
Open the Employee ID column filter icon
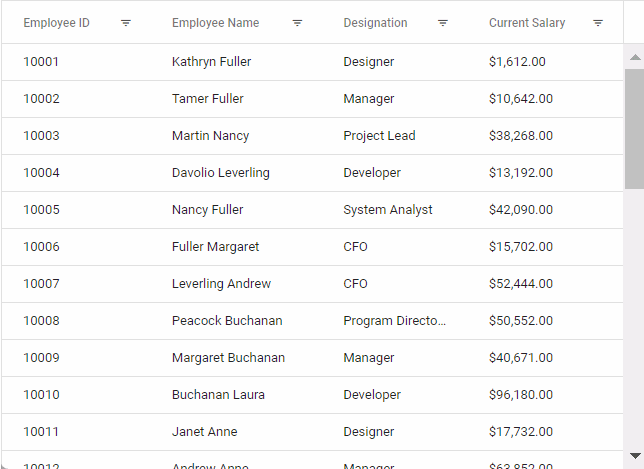pos(126,23)
